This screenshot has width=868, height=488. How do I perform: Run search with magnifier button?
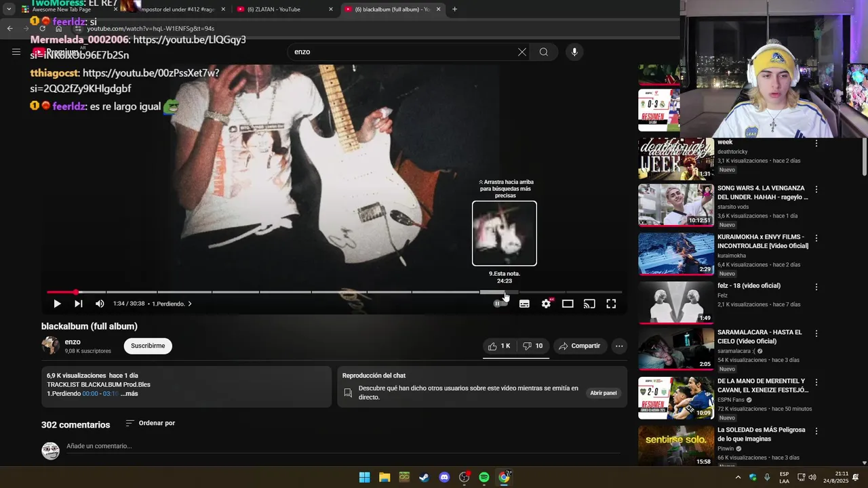click(544, 52)
